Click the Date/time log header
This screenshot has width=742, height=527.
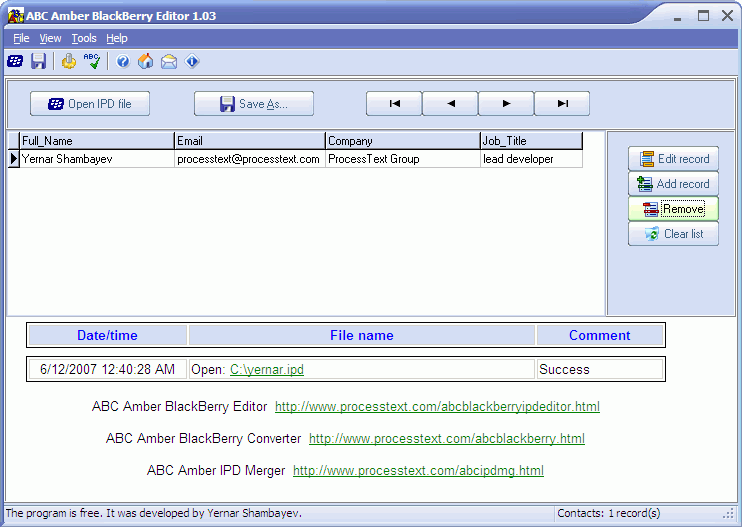pos(107,335)
